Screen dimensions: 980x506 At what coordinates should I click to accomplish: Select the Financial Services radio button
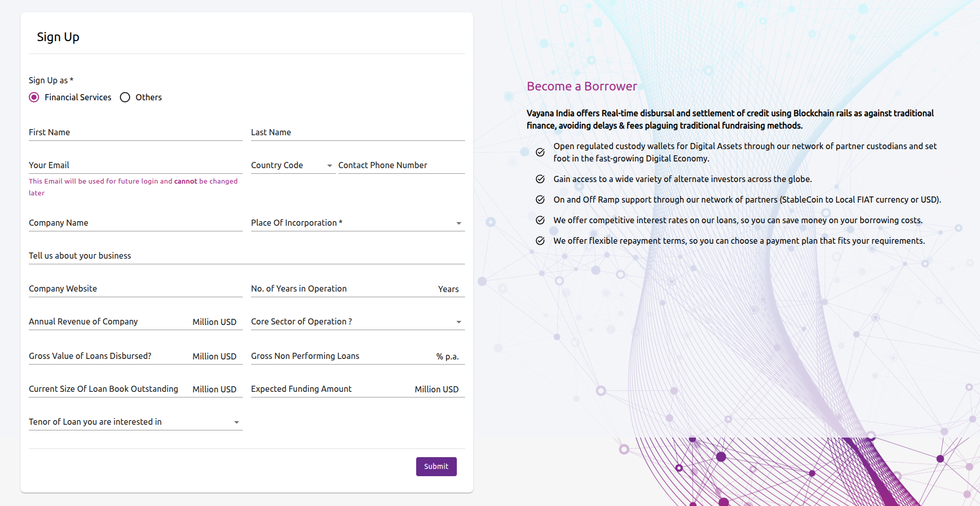34,97
